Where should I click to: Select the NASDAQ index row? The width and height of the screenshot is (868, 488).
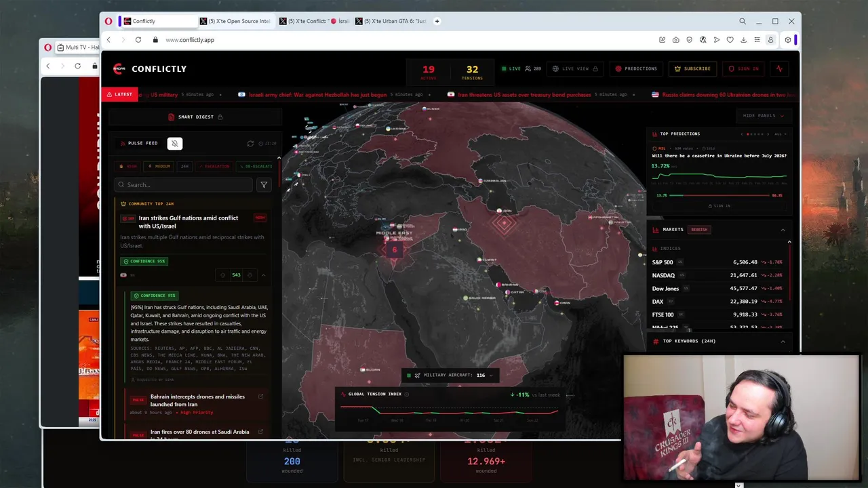coord(717,275)
